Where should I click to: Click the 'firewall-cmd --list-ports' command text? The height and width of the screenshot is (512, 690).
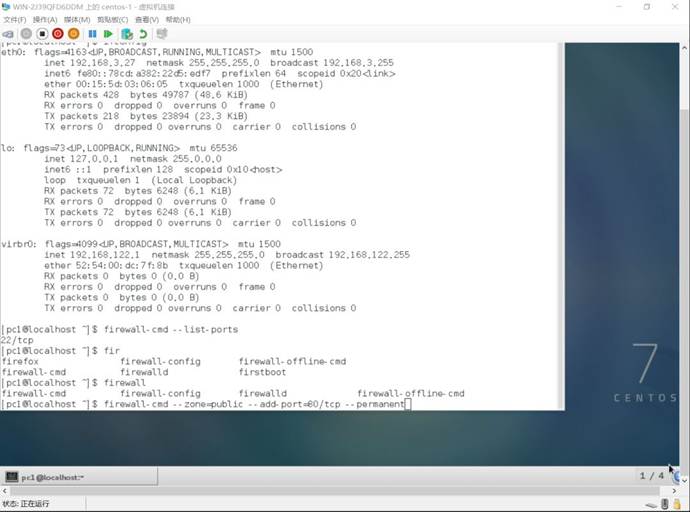(x=171, y=329)
